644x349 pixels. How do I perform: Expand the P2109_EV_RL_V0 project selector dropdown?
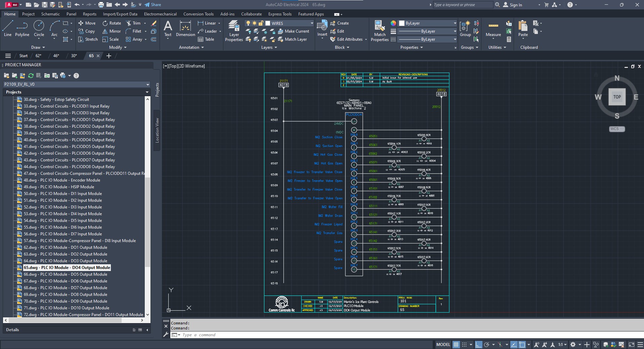coord(147,84)
